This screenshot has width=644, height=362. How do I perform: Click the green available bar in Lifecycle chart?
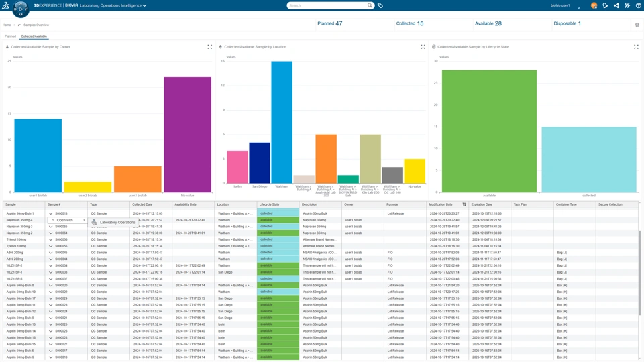489,131
